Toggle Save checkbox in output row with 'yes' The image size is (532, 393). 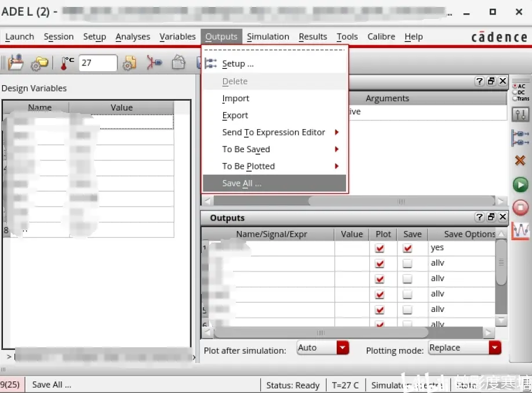click(x=407, y=248)
